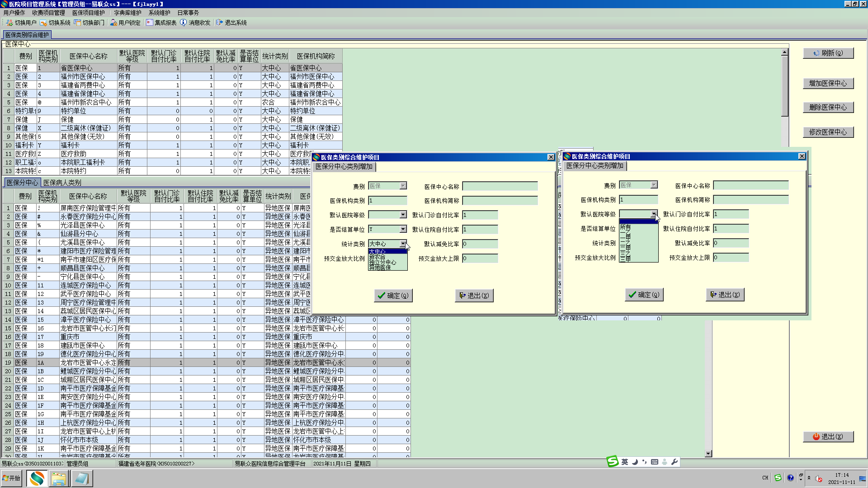This screenshot has width=868, height=488.
Task: Click the muted volume tray icon
Action: coord(819,479)
